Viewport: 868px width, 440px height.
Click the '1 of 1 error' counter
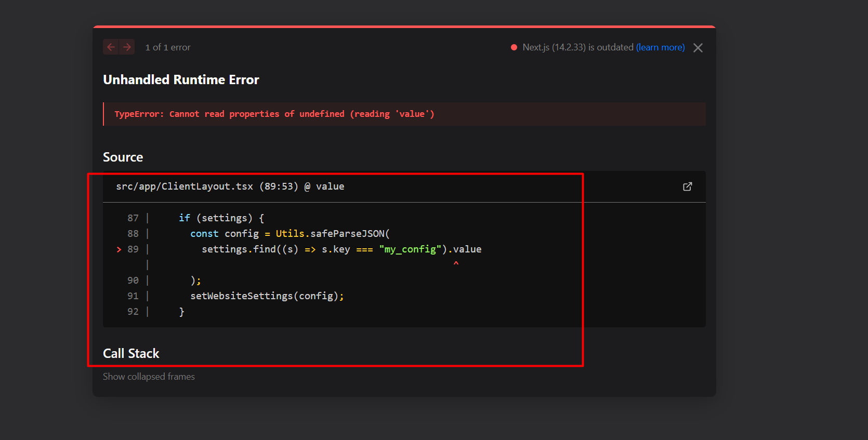(x=167, y=47)
